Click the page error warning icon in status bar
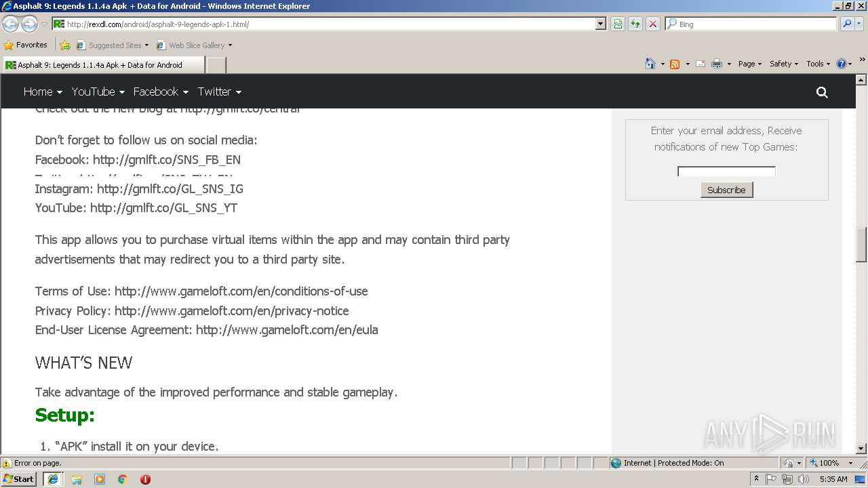Screen dimensions: 868x488 tap(7, 463)
